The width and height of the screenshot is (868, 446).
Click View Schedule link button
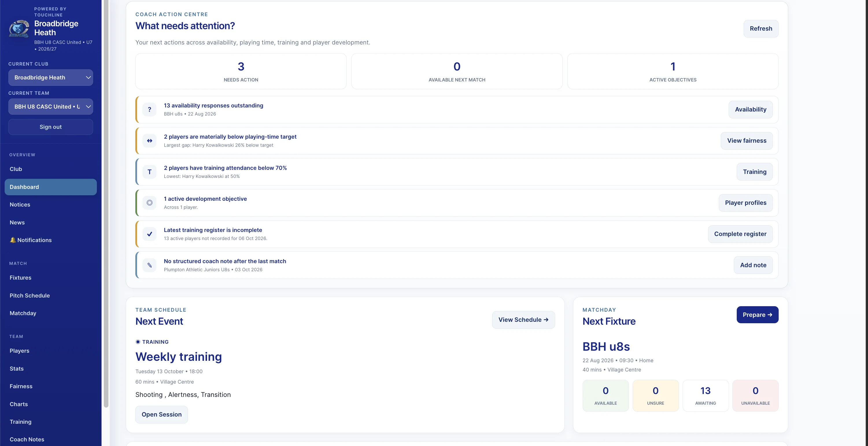coord(523,320)
